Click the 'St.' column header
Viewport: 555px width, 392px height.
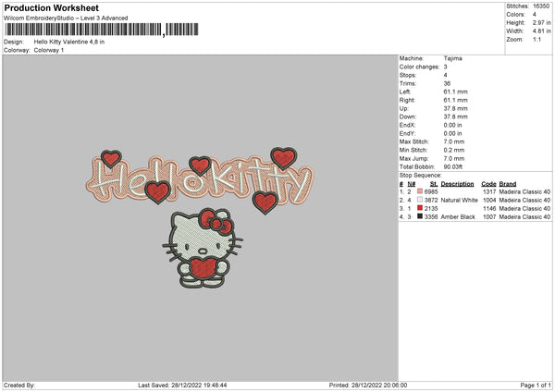click(434, 184)
